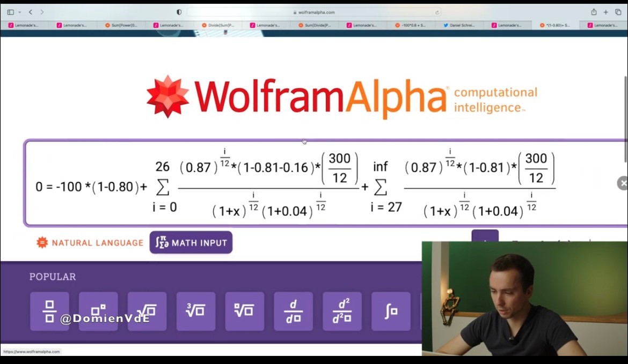Open the Safari Share menu

tap(594, 12)
